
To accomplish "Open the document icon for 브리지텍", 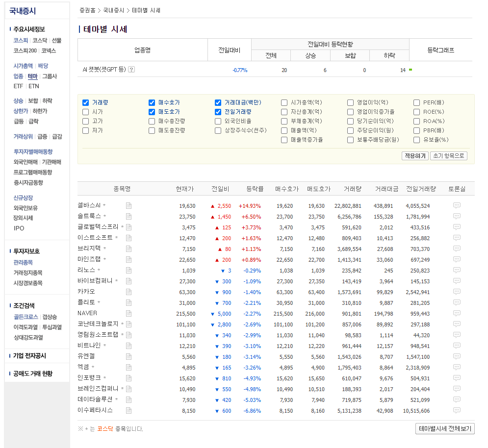I will point(129,249).
